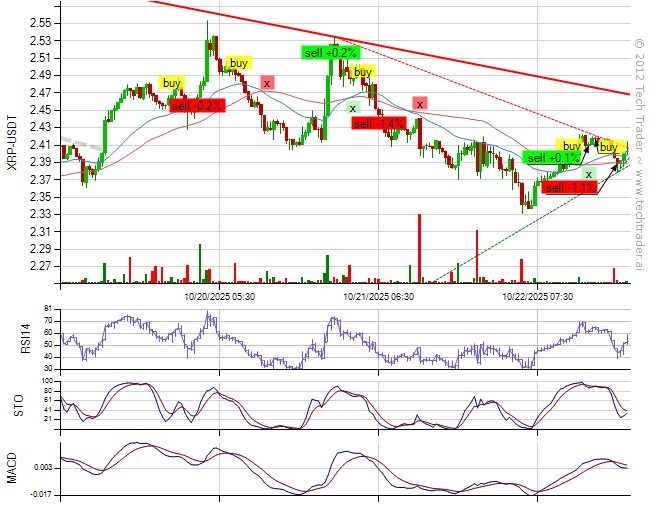Click the red x right of 'sell -1.4%'
The width and height of the screenshot is (657, 514).
(421, 103)
